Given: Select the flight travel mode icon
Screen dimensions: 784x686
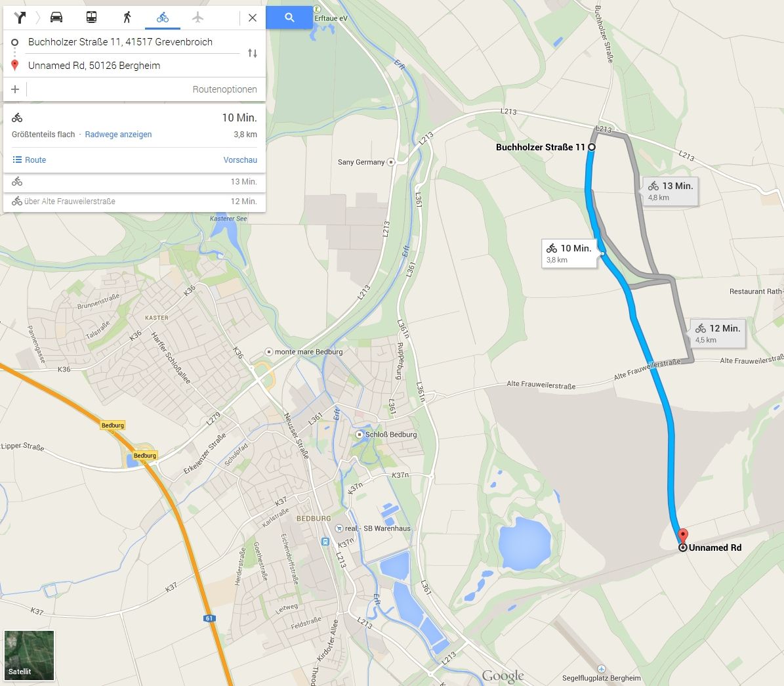Looking at the screenshot, I should (198, 18).
